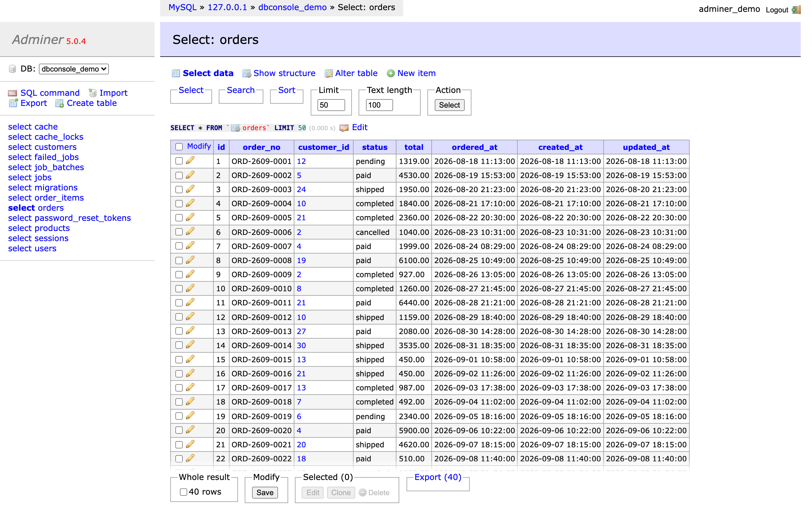
Task: Click the green New item plus icon
Action: coord(390,73)
